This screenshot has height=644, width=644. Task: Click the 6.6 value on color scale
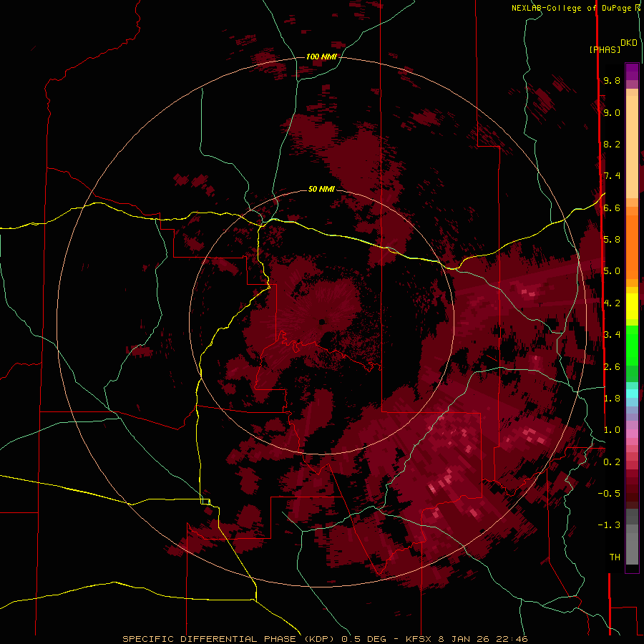[612, 208]
